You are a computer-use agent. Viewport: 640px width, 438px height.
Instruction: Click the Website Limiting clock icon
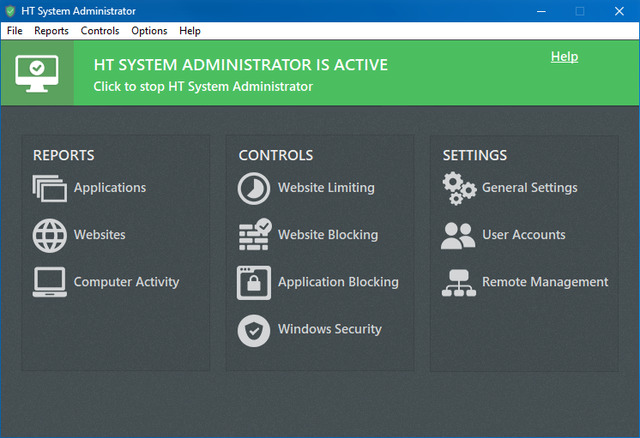tap(254, 188)
